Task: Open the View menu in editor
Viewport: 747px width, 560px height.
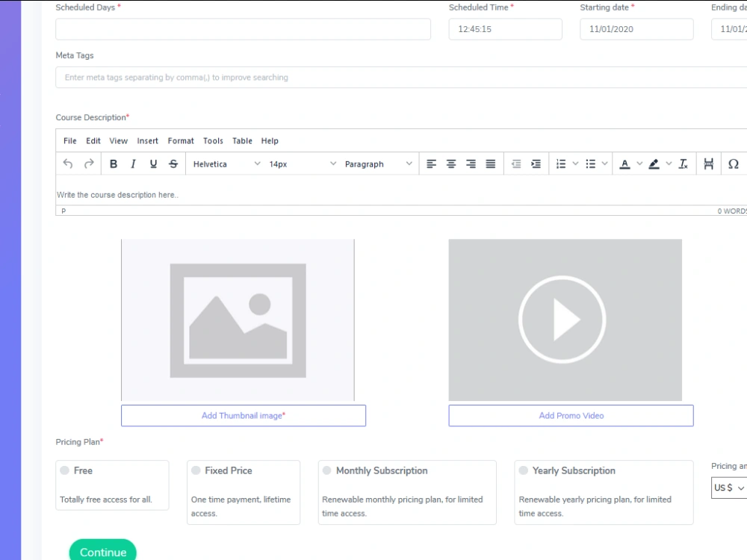Action: (x=118, y=140)
